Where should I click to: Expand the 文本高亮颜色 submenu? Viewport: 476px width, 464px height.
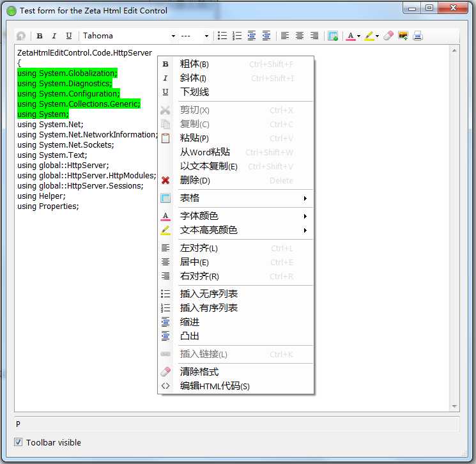(x=236, y=230)
